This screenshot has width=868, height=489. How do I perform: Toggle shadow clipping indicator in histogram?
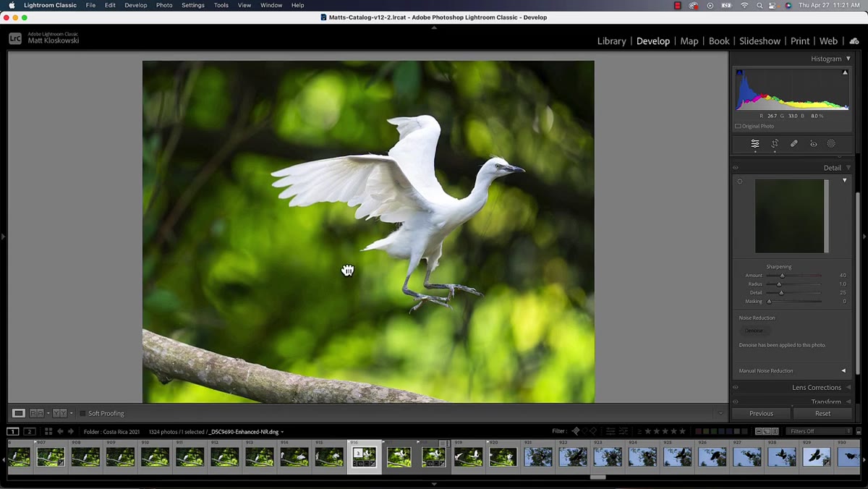tap(739, 72)
